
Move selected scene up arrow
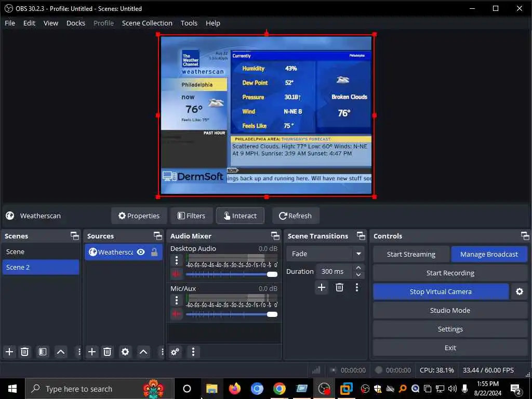(61, 352)
